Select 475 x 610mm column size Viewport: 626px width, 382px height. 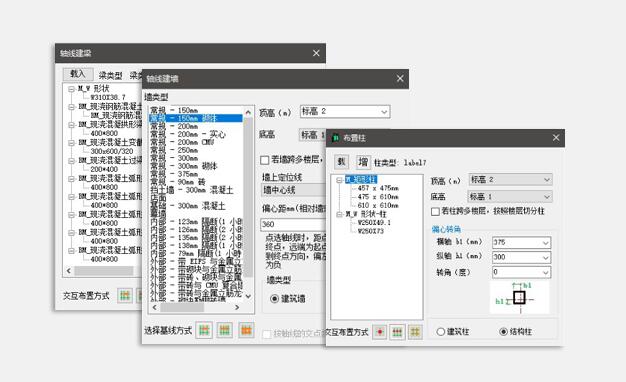[378, 197]
